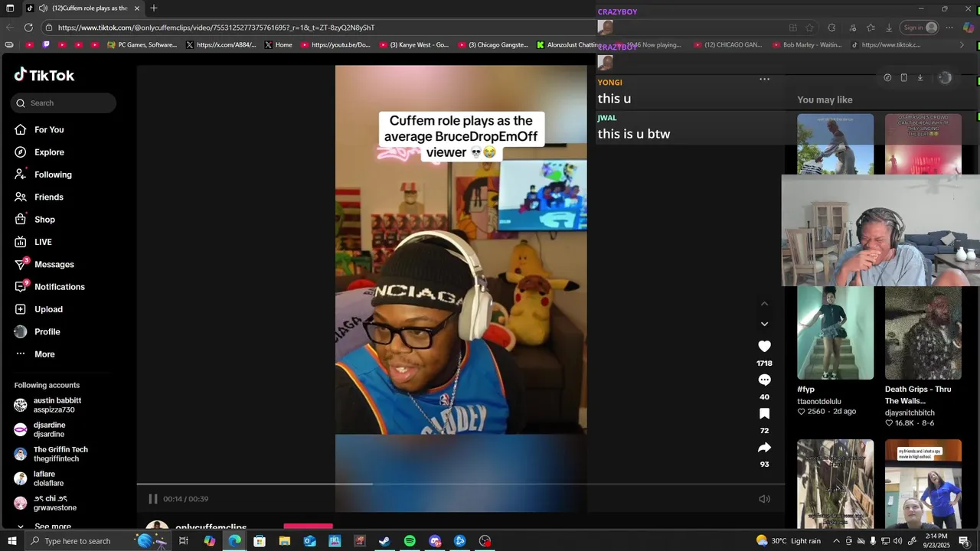980x551 pixels.
Task: Toggle the video volume speaker icon
Action: pyautogui.click(x=764, y=499)
